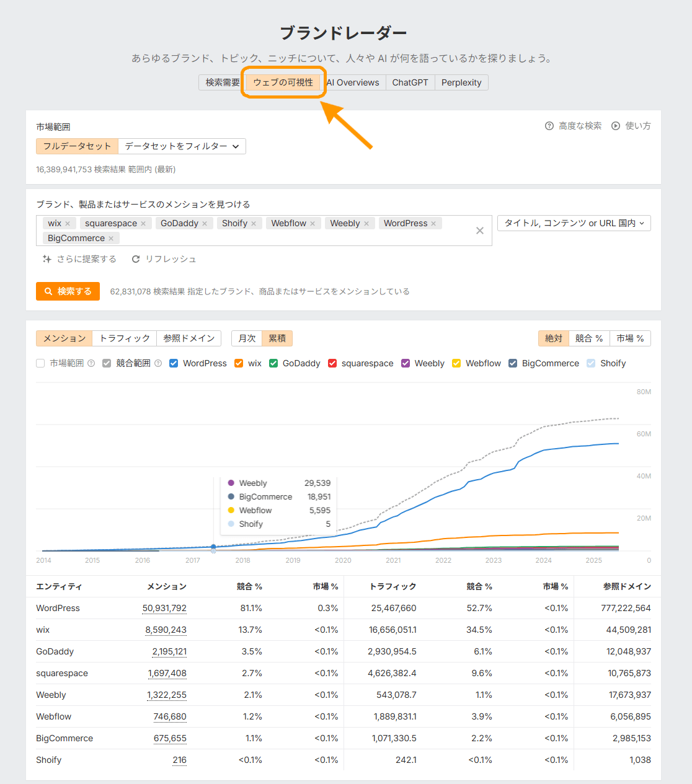
Task: Clear all brands with the large X icon
Action: pos(479,231)
